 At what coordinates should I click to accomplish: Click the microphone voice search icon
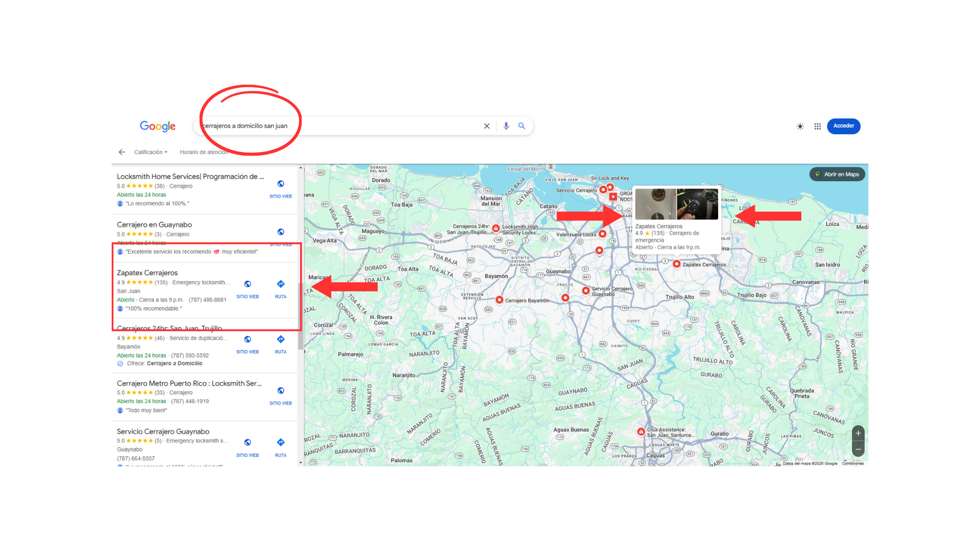tap(506, 126)
